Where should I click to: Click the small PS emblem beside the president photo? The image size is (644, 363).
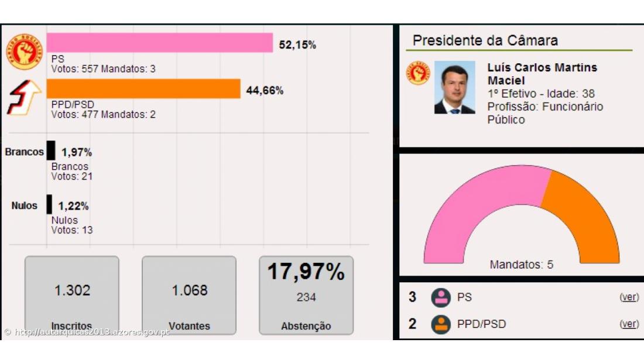(x=419, y=73)
